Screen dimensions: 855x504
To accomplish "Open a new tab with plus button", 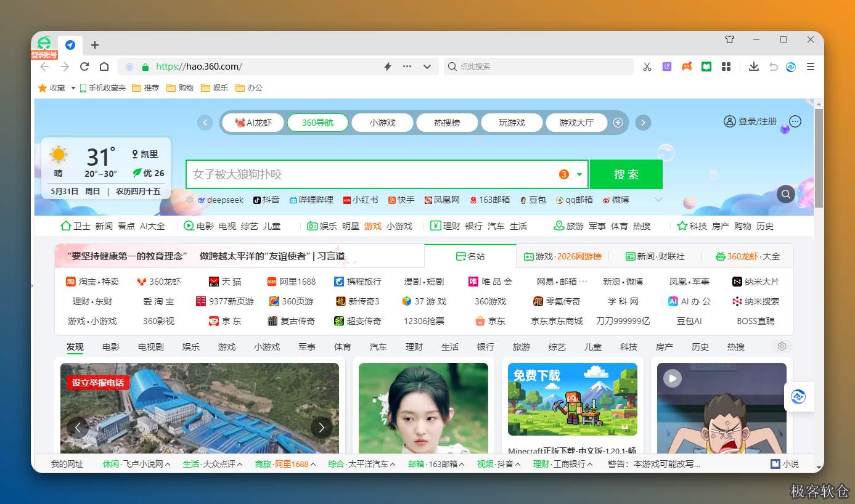I will (x=94, y=45).
